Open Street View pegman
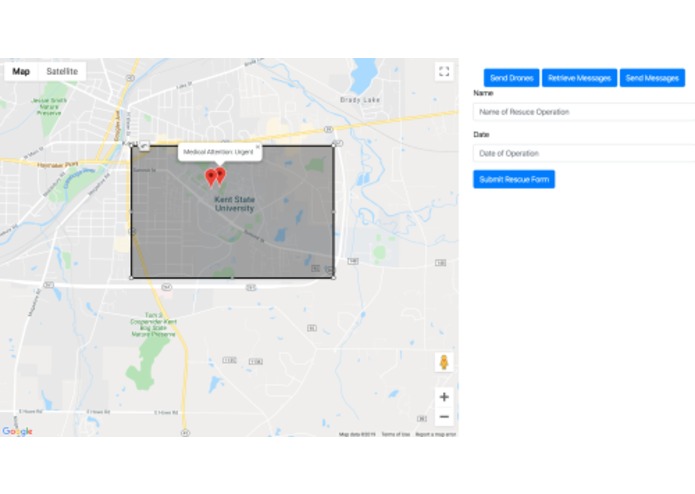The height and width of the screenshot is (494, 695). coord(444,362)
